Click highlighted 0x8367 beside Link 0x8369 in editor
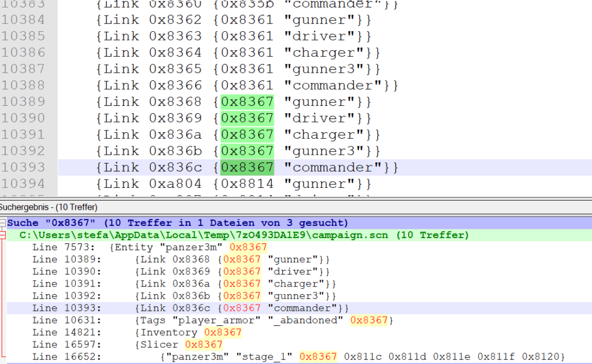 247,118
